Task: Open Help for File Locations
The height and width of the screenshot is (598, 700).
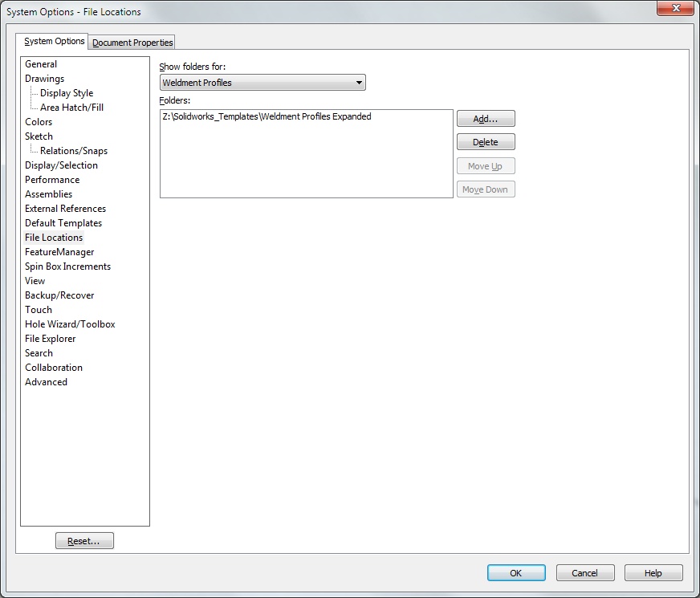Action: click(x=653, y=573)
